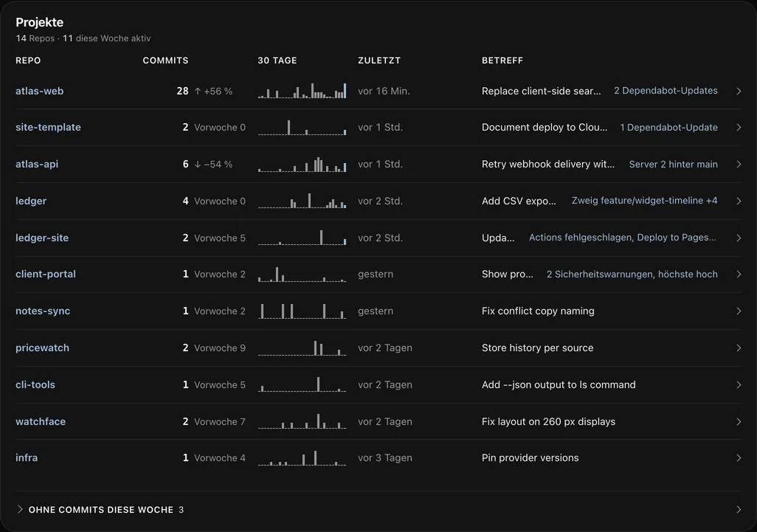Viewport: 757px width, 532px height.
Task: Click 'vor 16 Min.' timestamp
Action: (x=384, y=91)
